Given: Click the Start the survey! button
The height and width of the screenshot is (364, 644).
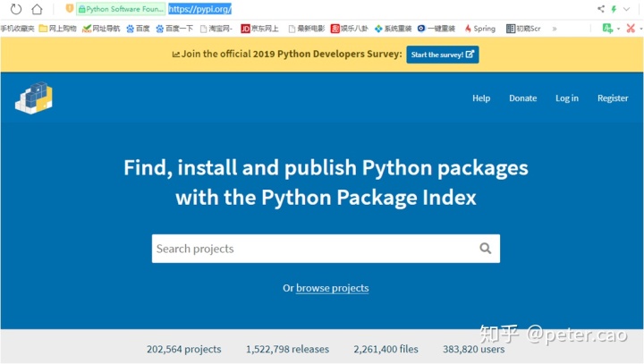Looking at the screenshot, I should click(x=443, y=55).
